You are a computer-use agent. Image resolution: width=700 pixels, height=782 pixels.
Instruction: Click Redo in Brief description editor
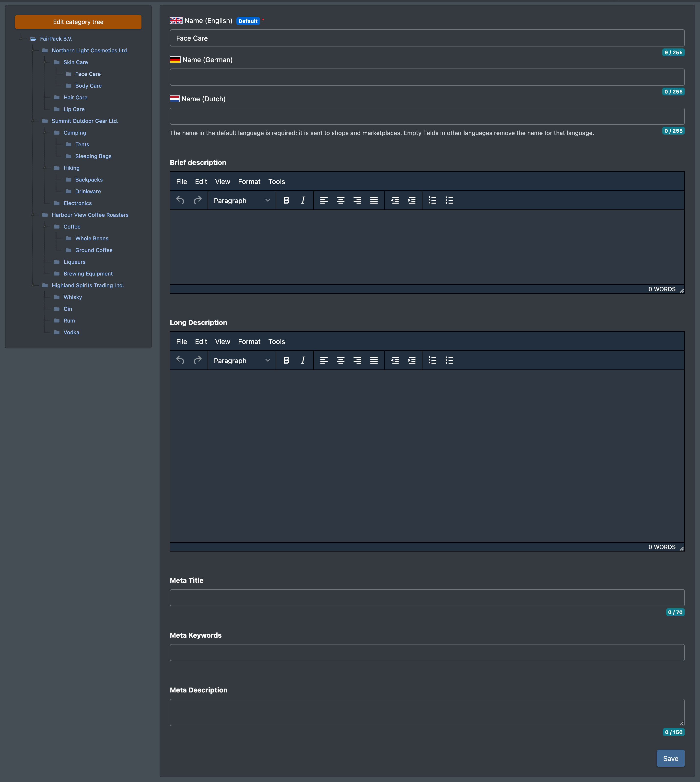(x=198, y=200)
